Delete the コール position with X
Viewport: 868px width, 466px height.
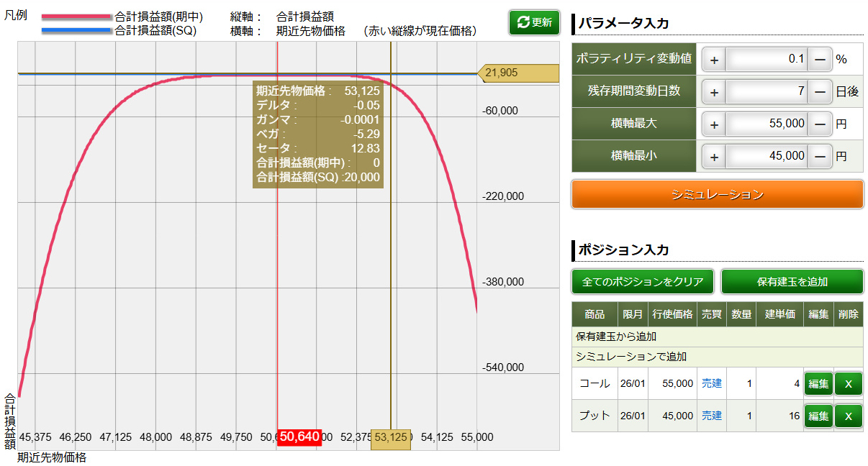click(848, 384)
